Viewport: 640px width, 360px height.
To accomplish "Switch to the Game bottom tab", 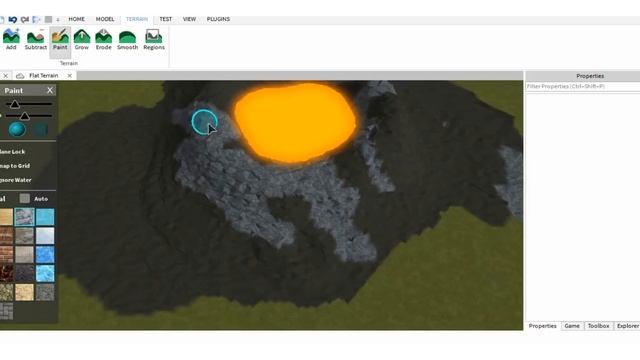I will pos(572,326).
